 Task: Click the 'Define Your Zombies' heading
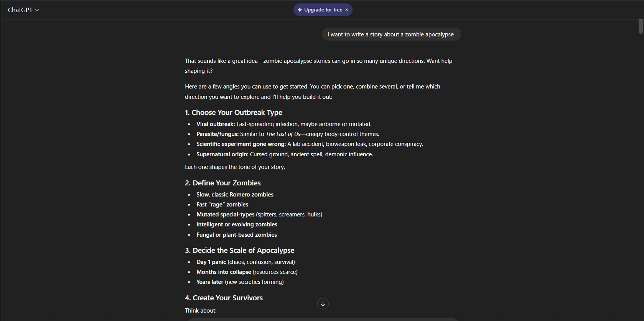pyautogui.click(x=222, y=183)
